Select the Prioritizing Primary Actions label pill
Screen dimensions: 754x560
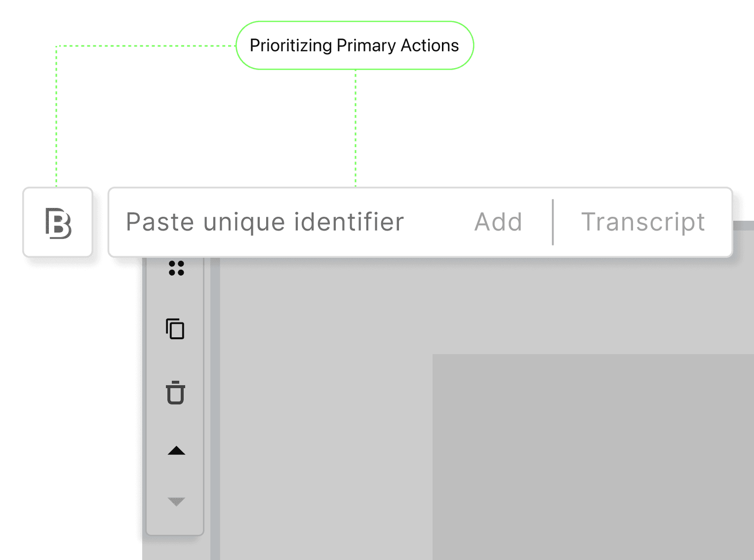[355, 45]
